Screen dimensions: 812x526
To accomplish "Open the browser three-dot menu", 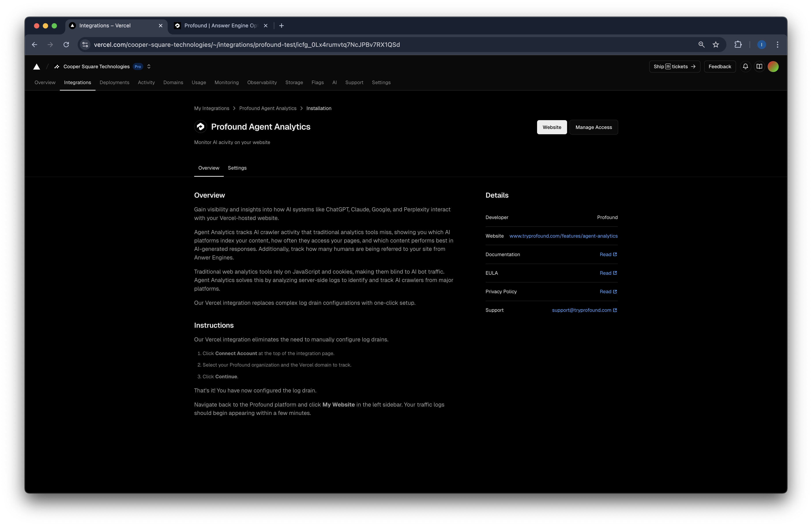I will coord(777,45).
